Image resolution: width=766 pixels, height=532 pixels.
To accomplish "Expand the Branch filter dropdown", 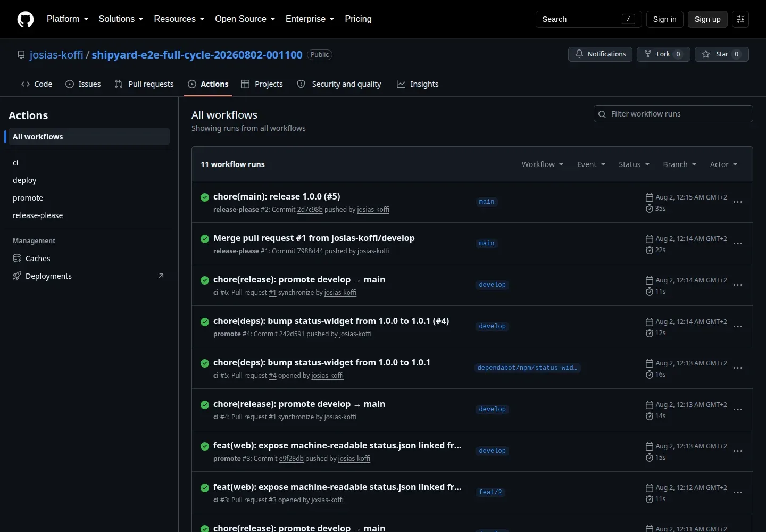I will click(x=680, y=164).
